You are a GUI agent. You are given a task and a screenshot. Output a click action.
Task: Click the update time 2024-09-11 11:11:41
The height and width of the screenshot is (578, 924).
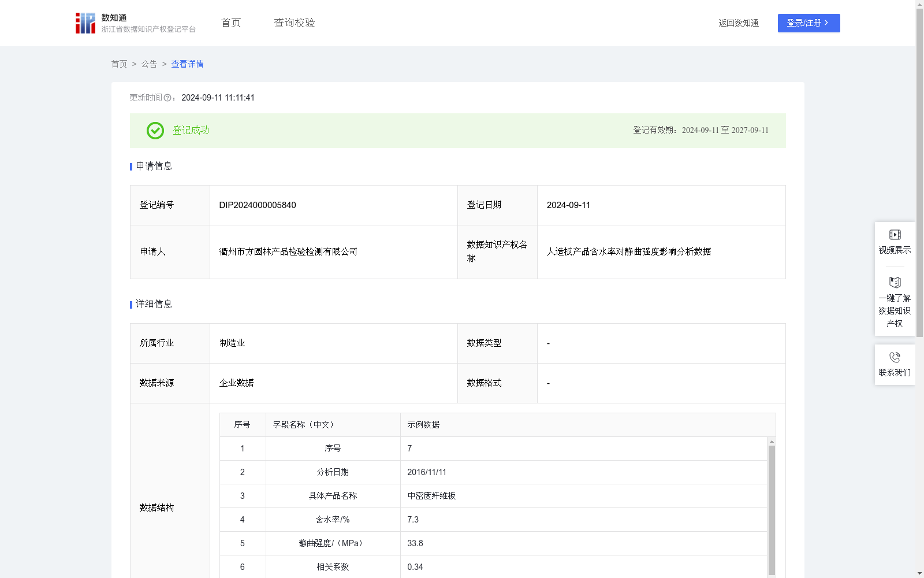click(218, 98)
